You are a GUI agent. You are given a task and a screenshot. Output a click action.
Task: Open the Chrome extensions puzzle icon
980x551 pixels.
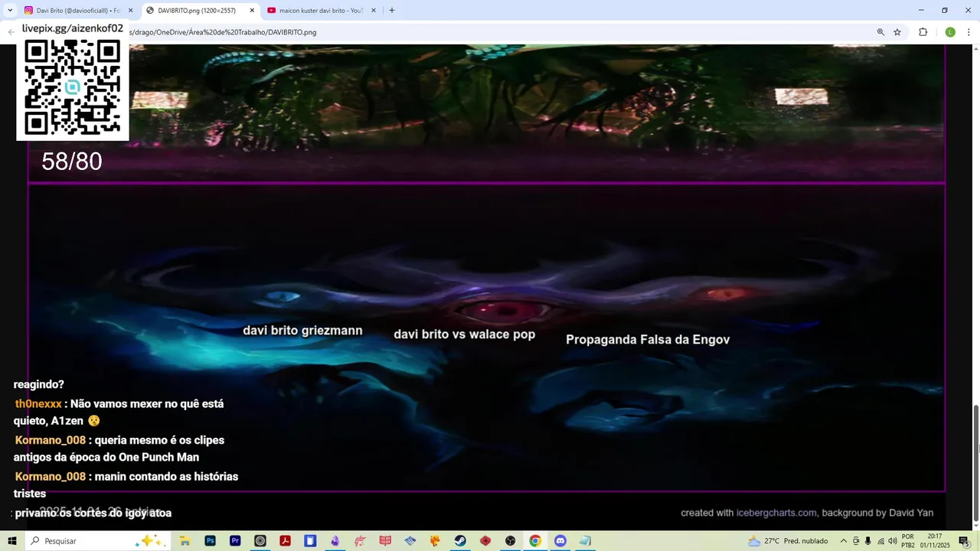point(923,32)
